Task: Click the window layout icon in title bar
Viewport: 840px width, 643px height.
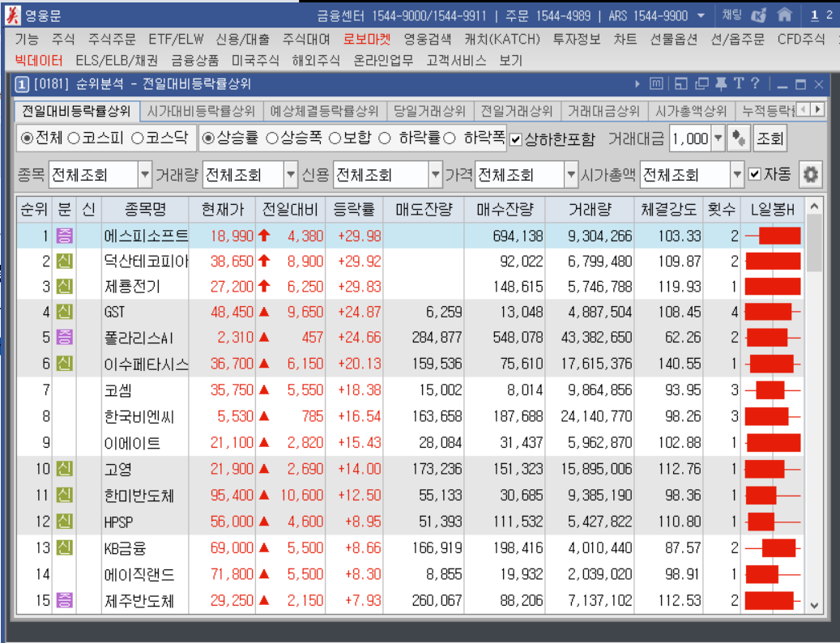Action: 681,83
